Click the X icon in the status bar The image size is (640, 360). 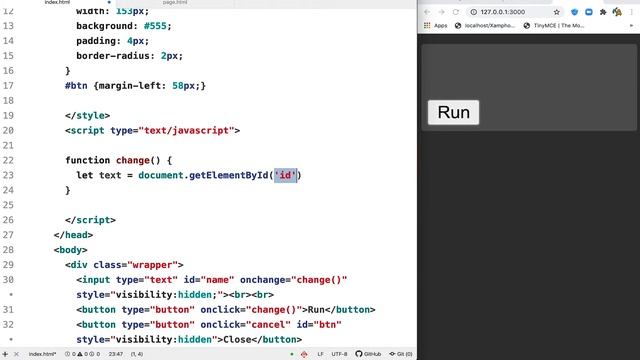click(16, 354)
